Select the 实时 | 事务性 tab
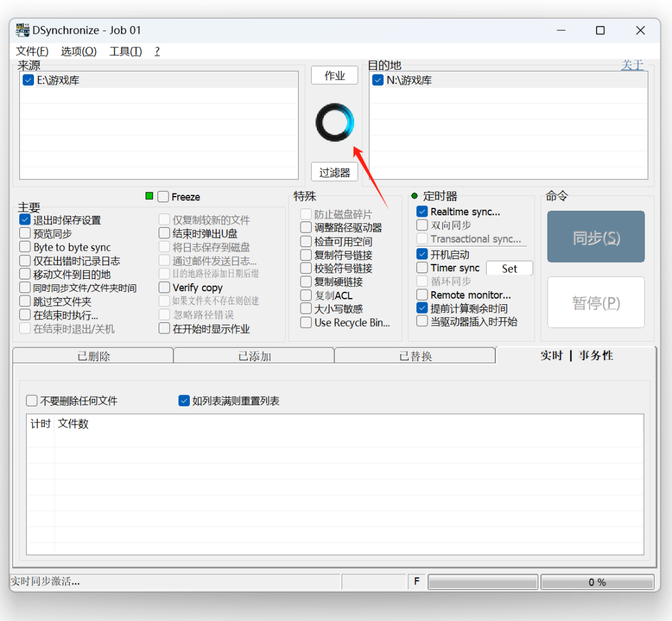The image size is (672, 621). 576,355
